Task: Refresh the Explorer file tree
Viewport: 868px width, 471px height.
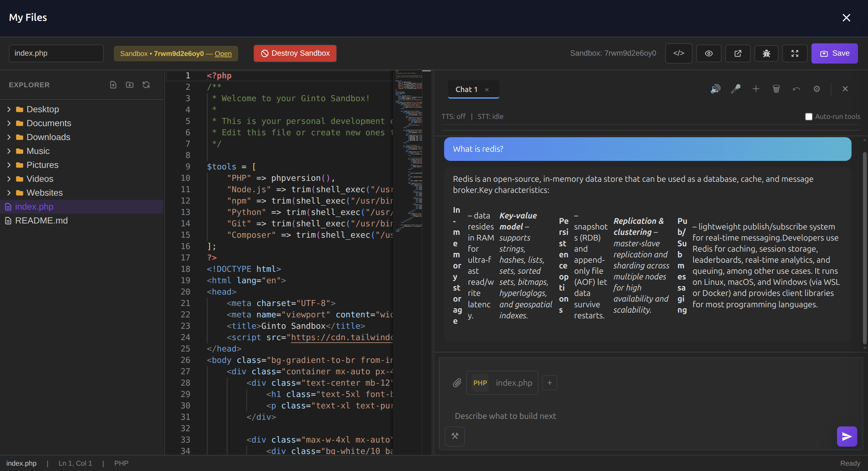Action: 146,85
